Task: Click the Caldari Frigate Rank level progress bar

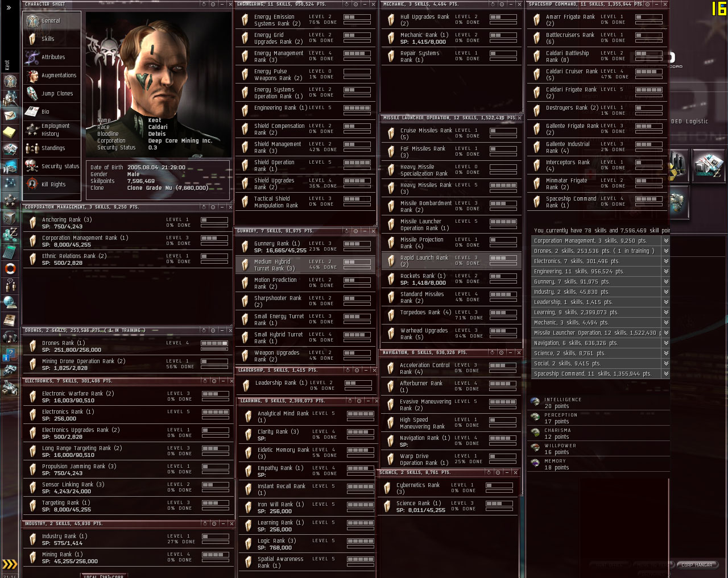Action: [649, 90]
